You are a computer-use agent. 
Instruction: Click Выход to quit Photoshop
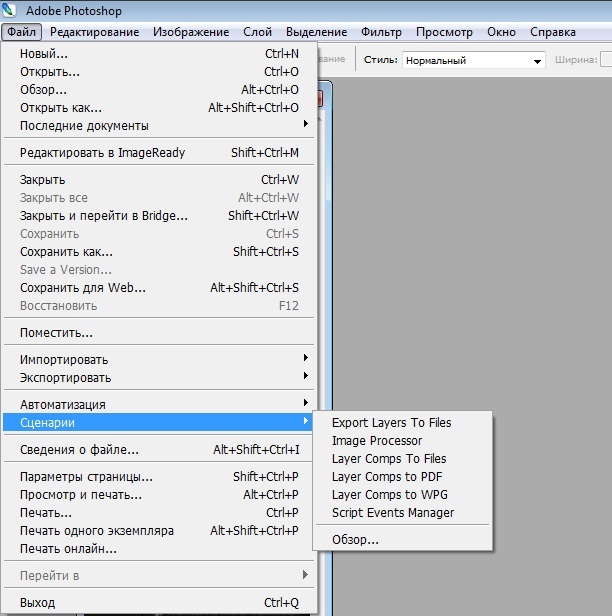[x=38, y=603]
